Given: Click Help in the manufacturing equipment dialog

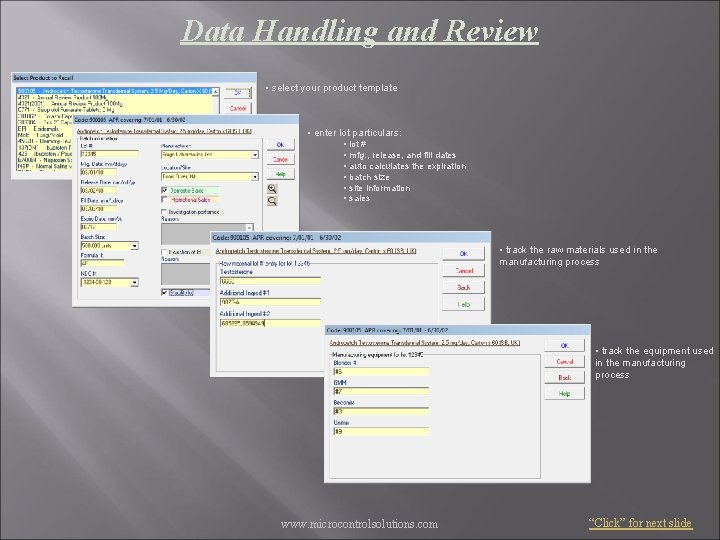Looking at the screenshot, I should click(565, 394).
